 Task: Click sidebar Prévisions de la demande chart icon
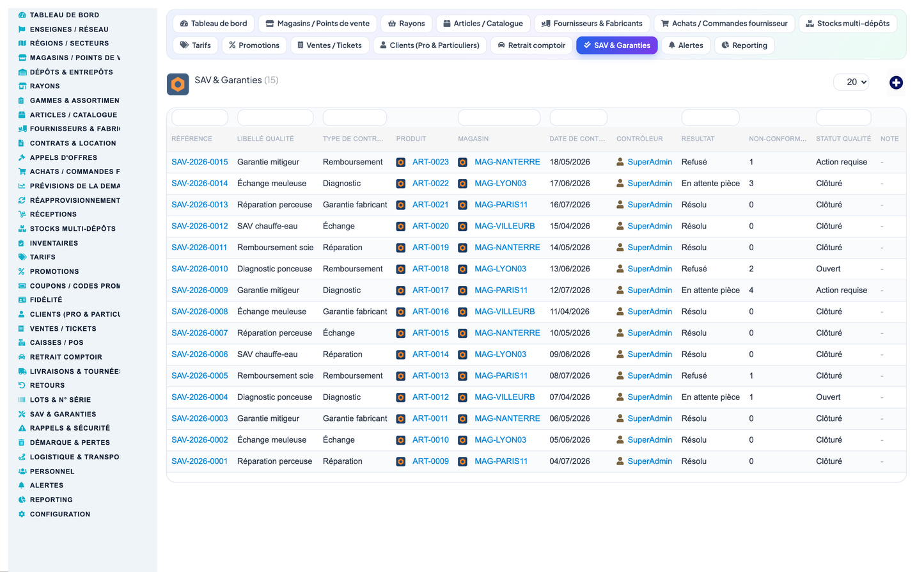[x=22, y=186]
